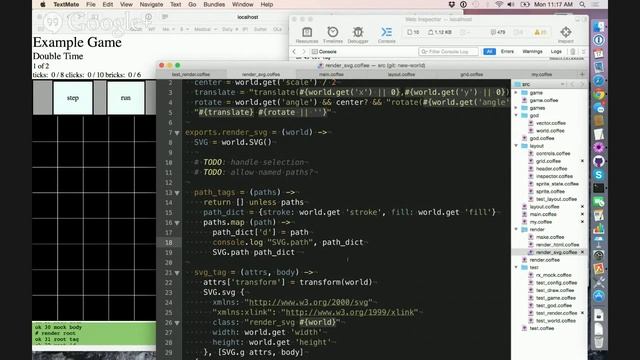Viewport: 640px width, 360px height.
Task: Open Debugger panel in Web Inspector
Action: click(x=358, y=35)
